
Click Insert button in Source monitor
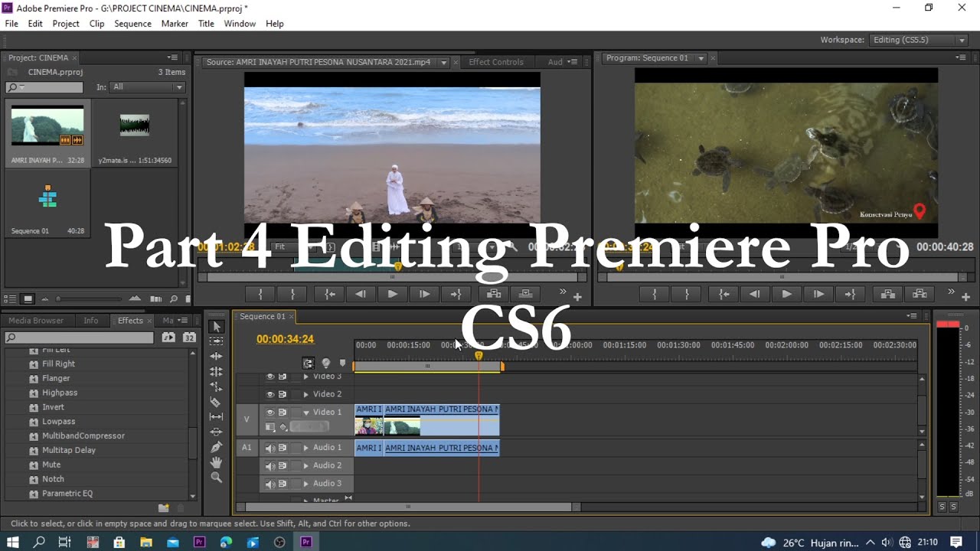[494, 294]
